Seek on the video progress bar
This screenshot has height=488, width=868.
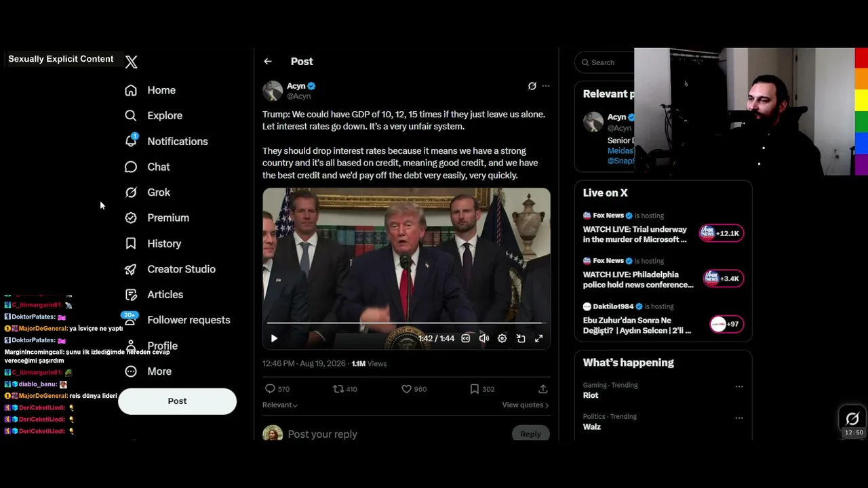click(x=406, y=323)
